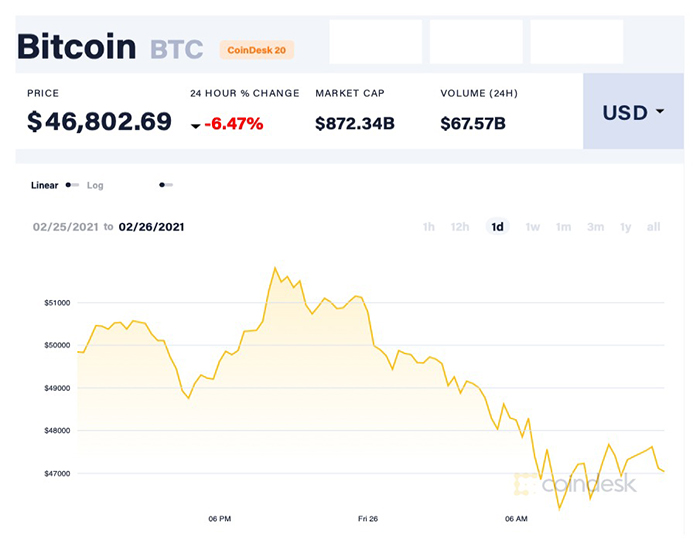Click the start date 02/25/2021
This screenshot has height=543, width=700.
(x=66, y=227)
